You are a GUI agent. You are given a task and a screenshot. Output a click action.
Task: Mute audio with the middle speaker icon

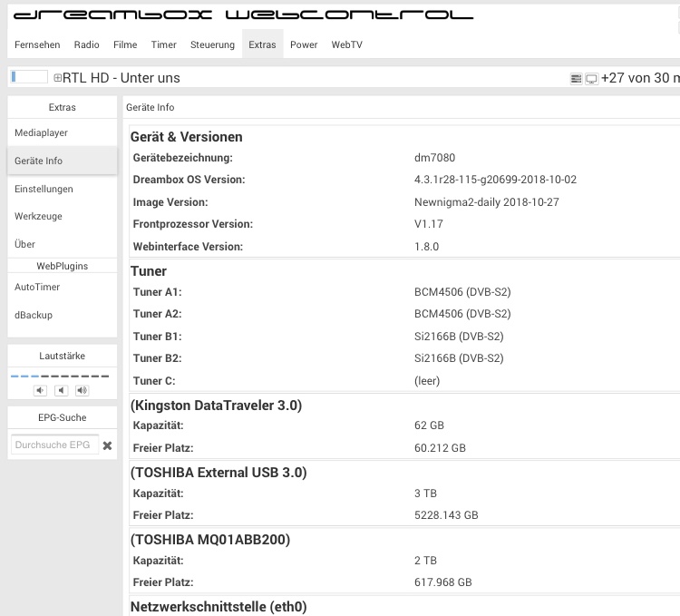pos(61,390)
